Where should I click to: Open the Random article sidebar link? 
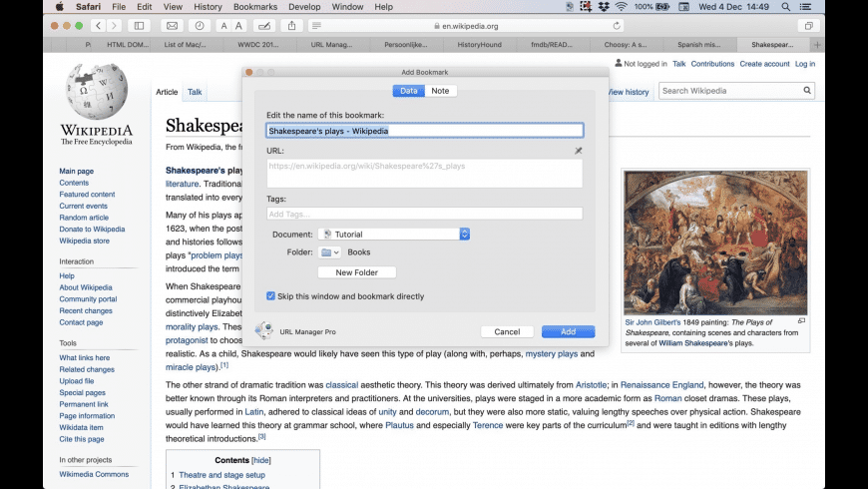(x=84, y=218)
